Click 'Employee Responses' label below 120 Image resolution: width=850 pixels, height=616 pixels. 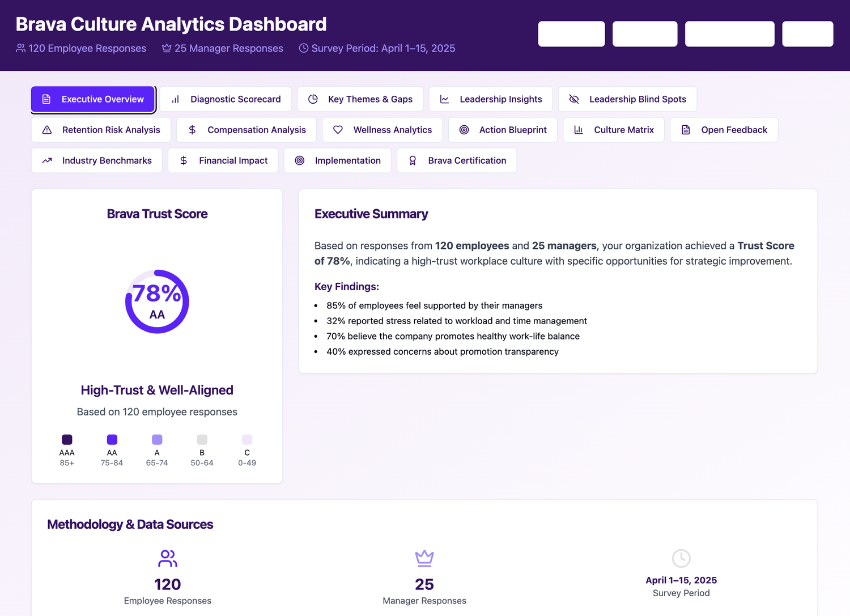tap(168, 601)
